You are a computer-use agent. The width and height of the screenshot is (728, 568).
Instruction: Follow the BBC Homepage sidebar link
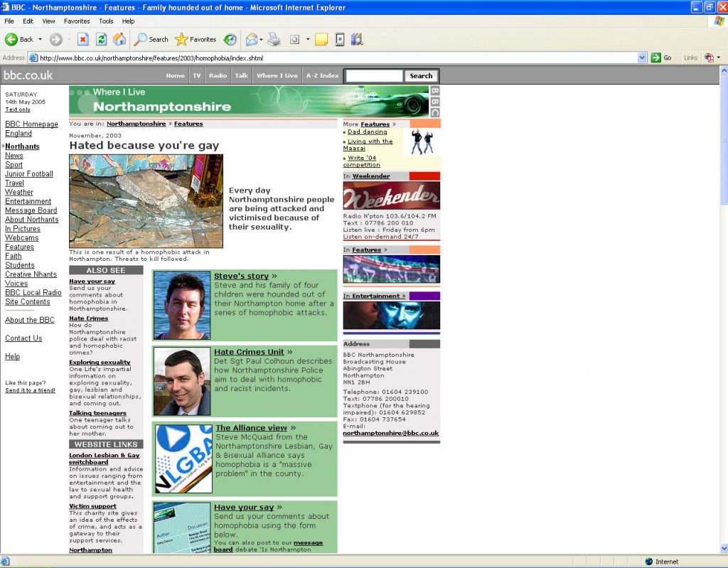(x=31, y=124)
